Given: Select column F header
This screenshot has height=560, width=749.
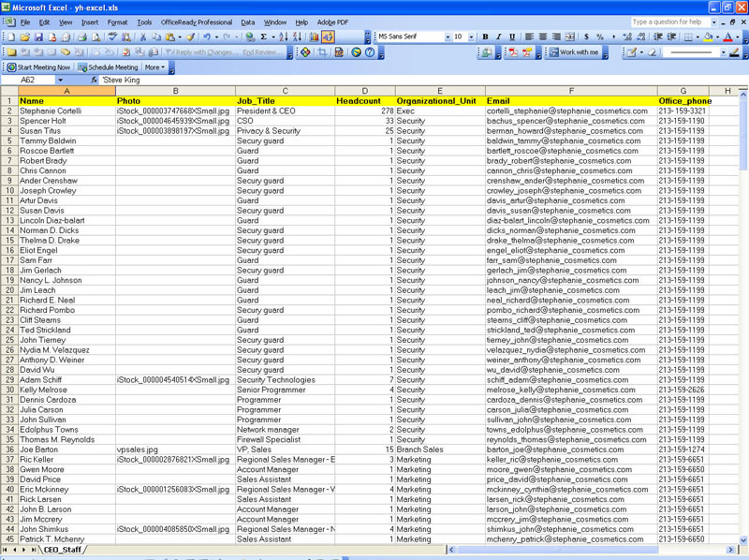Looking at the screenshot, I should coord(571,91).
